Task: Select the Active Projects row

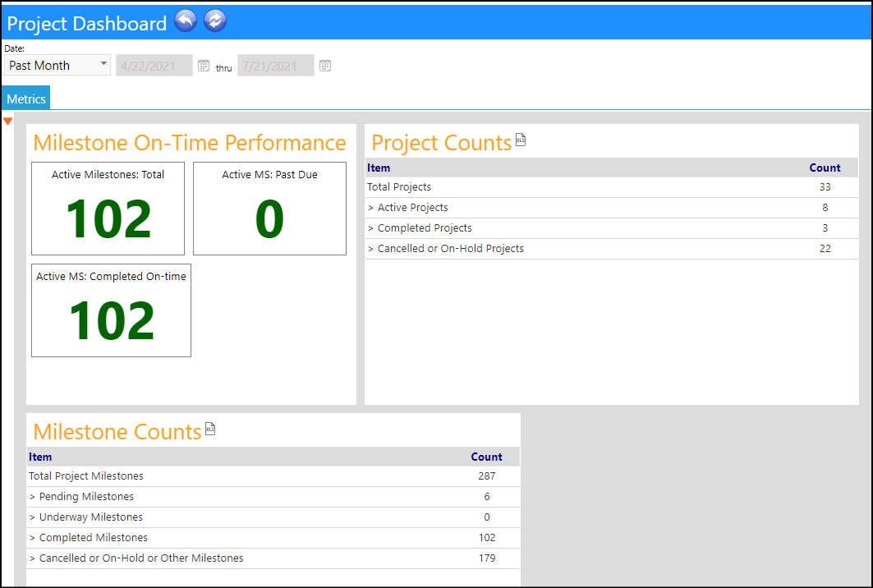Action: point(611,208)
